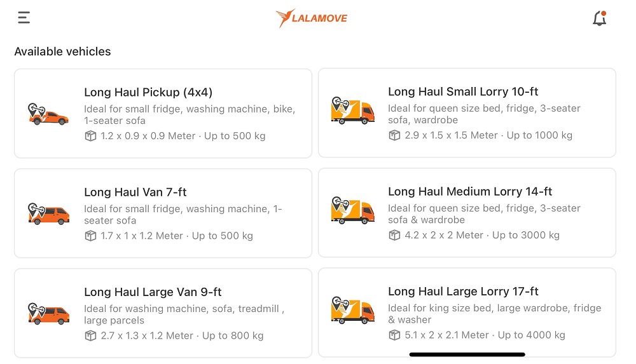
Task: Tap the Lalamove logo
Action: 312,18
